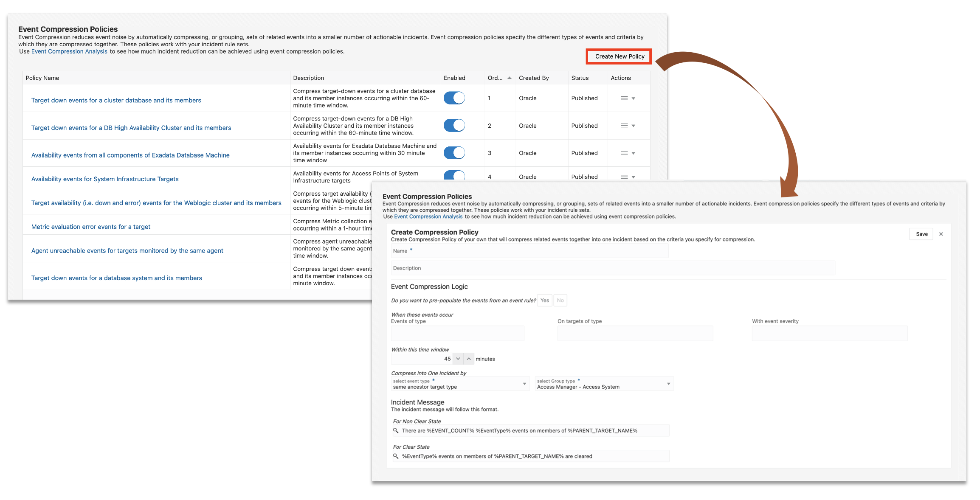Disable the cluster database policy toggle
The height and width of the screenshot is (500, 980).
454,98
